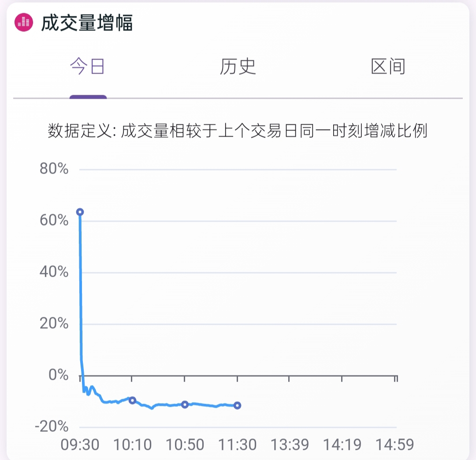Click the 数据定义 description text
476x460 pixels.
(238, 131)
